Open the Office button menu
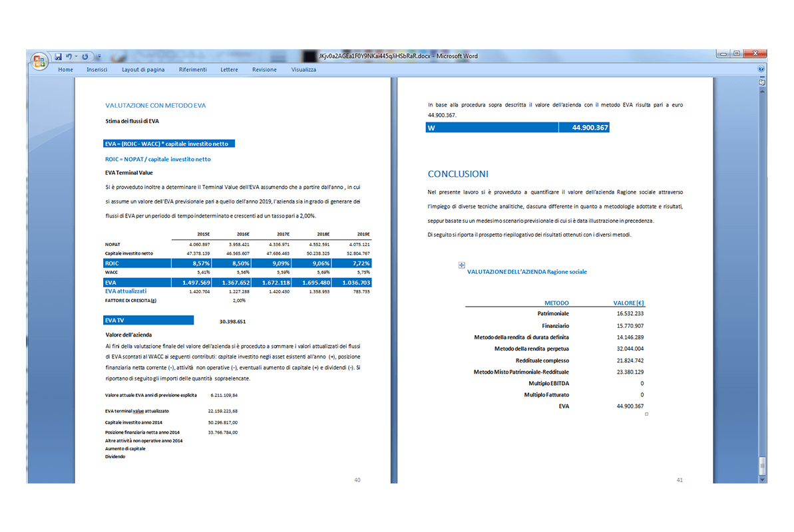Image resolution: width=794 pixels, height=532 pixels. coord(39,62)
